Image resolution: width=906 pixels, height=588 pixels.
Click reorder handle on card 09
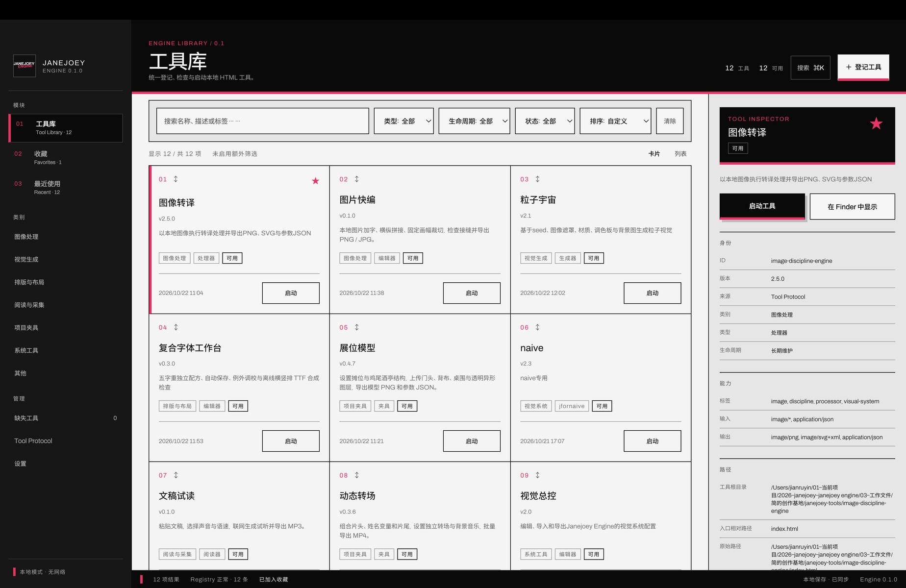(x=537, y=475)
